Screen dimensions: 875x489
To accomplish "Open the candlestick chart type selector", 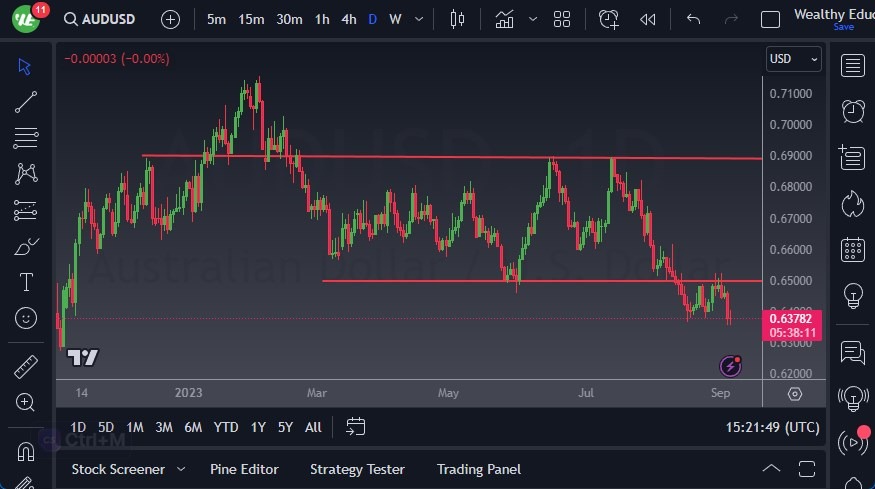I will tap(458, 19).
